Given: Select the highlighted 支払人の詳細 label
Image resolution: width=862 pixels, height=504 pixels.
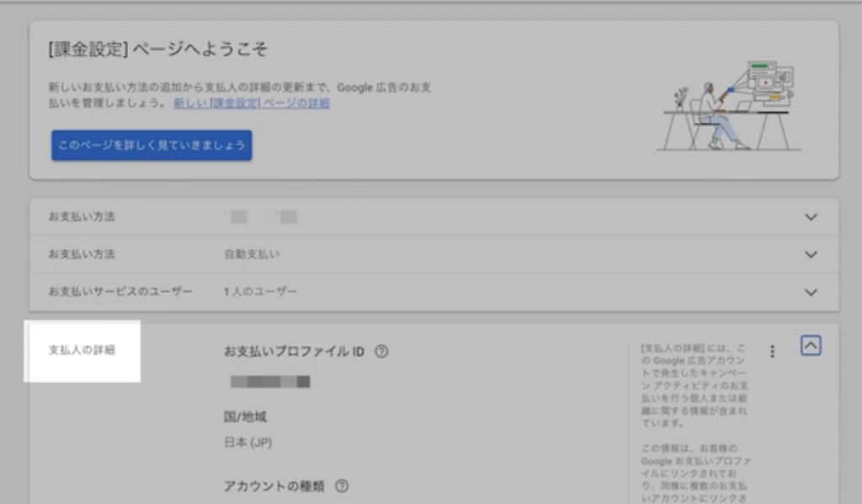Looking at the screenshot, I should (x=82, y=350).
